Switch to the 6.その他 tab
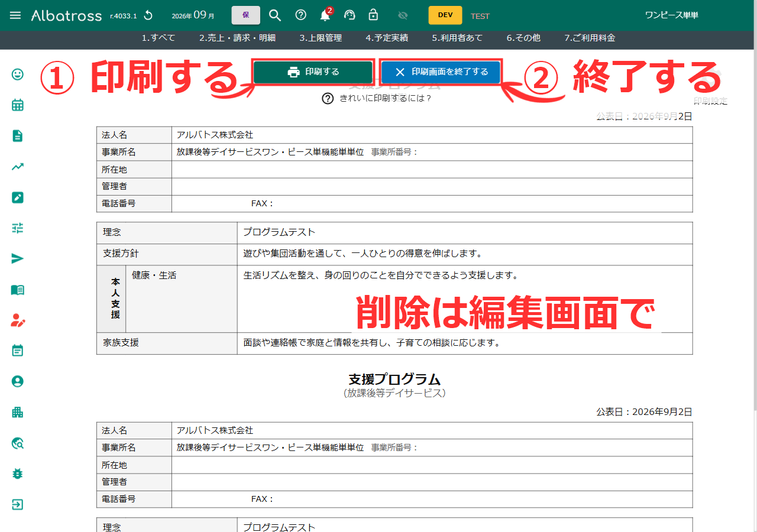 [523, 38]
